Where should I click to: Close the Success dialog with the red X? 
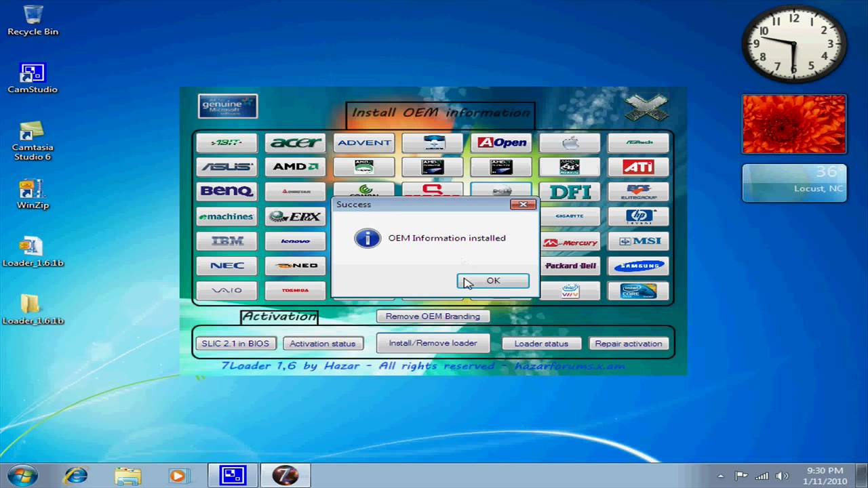tap(523, 204)
